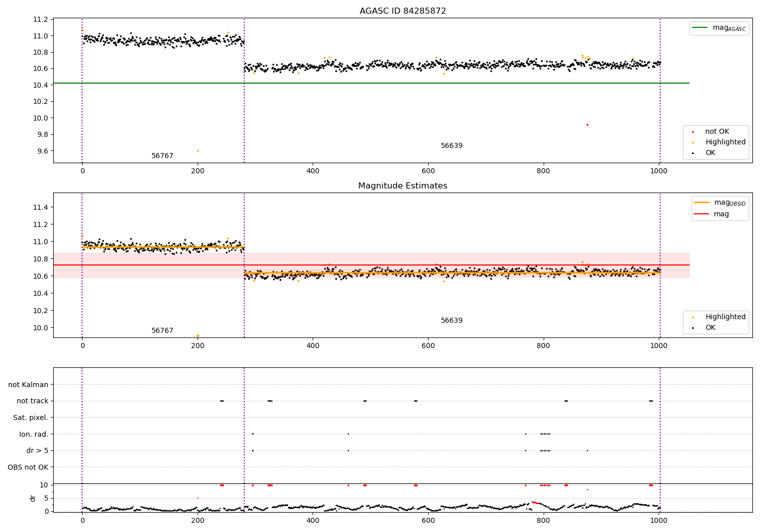The width and height of the screenshot is (760, 532).
Task: Click the red 'not OK' outlier point in top plot
Action: [587, 125]
